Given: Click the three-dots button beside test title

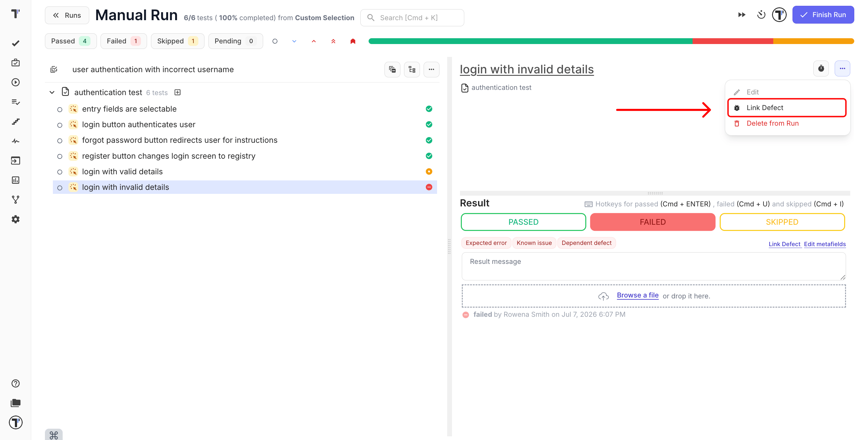Looking at the screenshot, I should 842,68.
